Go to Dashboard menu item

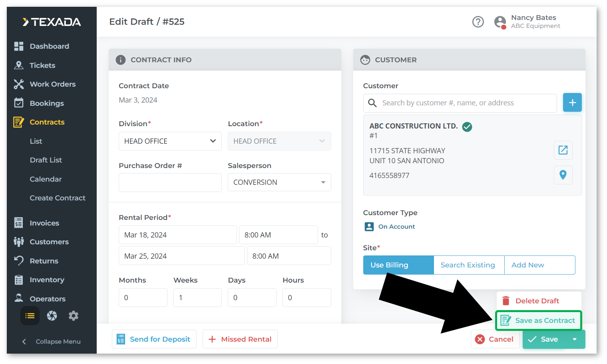click(x=50, y=46)
